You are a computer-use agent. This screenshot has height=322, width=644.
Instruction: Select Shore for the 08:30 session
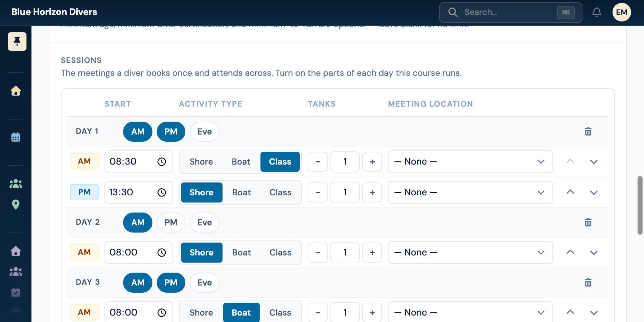(x=201, y=162)
